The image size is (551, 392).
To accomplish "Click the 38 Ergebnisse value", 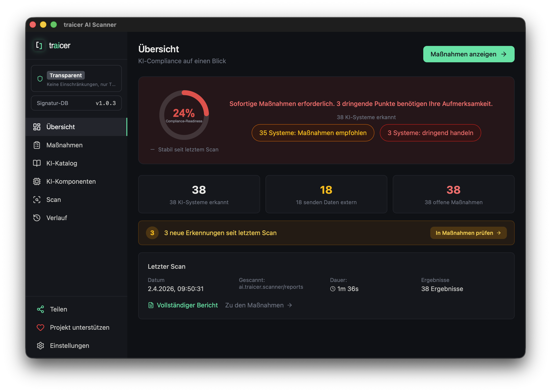I will pos(442,289).
